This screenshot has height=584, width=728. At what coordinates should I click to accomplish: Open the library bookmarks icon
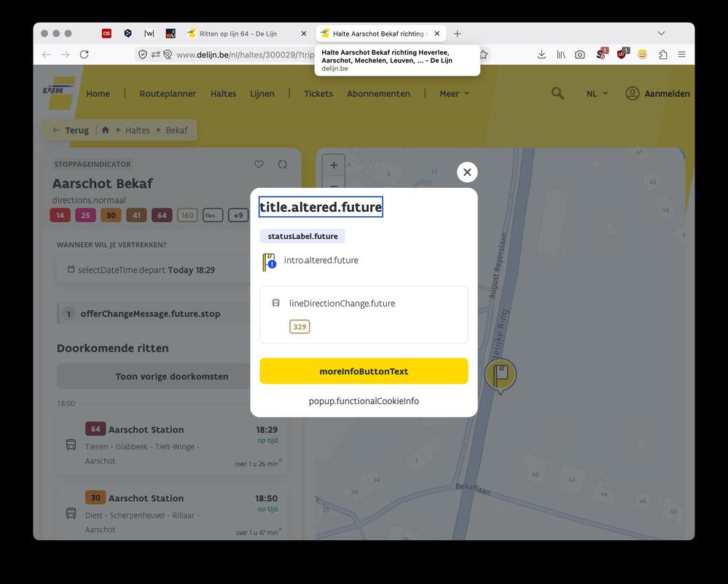point(561,55)
